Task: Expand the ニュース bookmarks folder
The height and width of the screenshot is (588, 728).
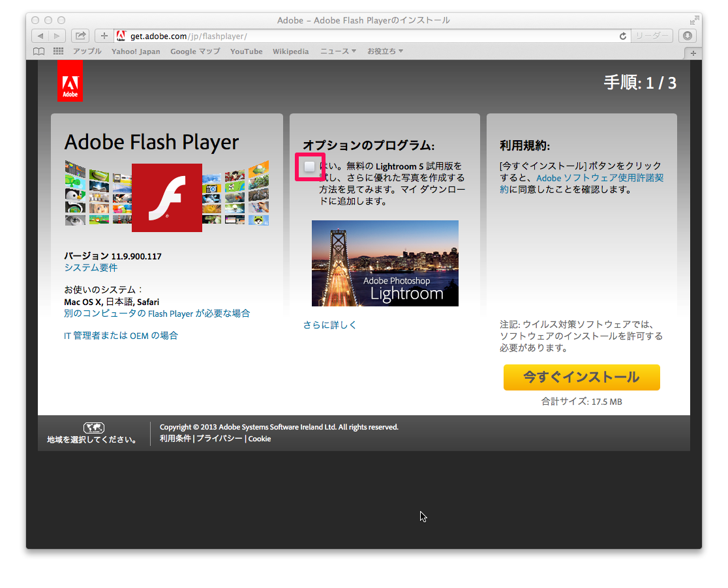Action: point(338,51)
